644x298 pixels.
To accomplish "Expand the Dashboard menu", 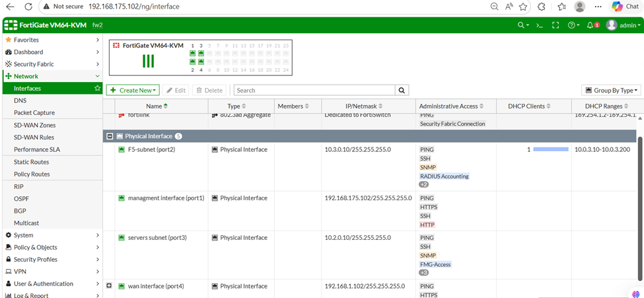I will tap(52, 52).
